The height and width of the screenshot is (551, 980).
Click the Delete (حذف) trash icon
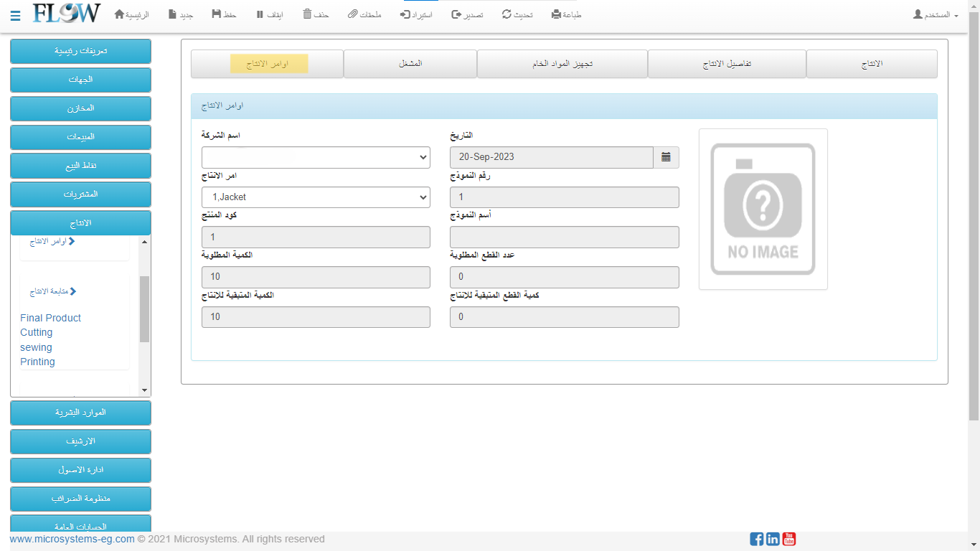[x=307, y=14]
